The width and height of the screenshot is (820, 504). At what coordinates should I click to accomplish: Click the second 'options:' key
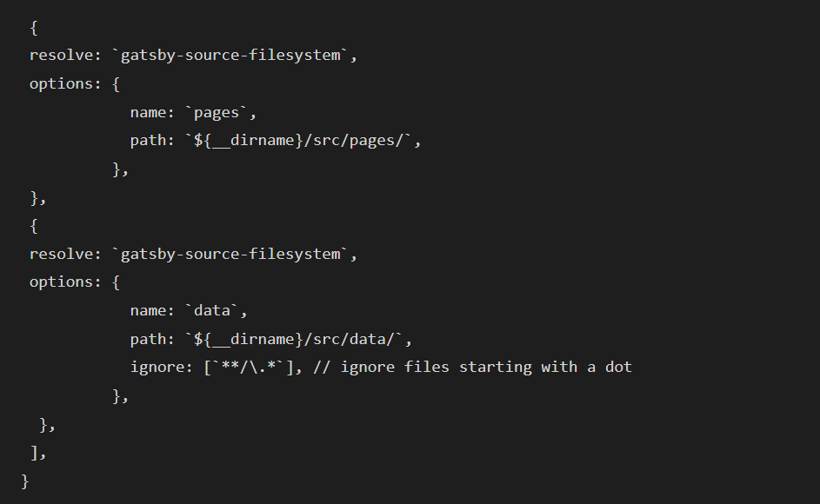(65, 282)
